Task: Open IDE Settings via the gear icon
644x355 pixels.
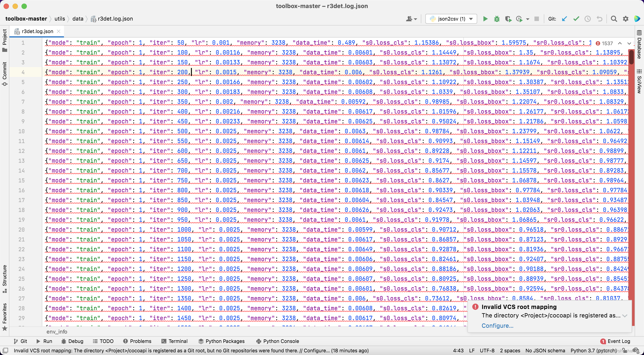Action: click(625, 19)
